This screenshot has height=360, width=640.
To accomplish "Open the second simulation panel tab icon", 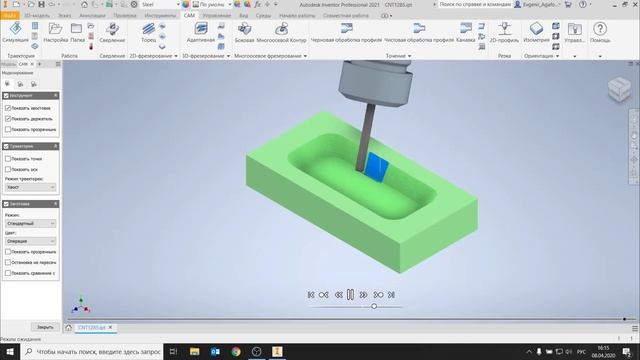I will pos(20,84).
